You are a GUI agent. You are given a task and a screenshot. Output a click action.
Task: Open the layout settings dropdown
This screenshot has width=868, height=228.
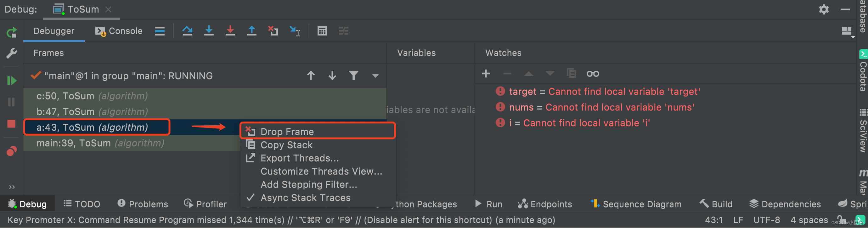[847, 32]
